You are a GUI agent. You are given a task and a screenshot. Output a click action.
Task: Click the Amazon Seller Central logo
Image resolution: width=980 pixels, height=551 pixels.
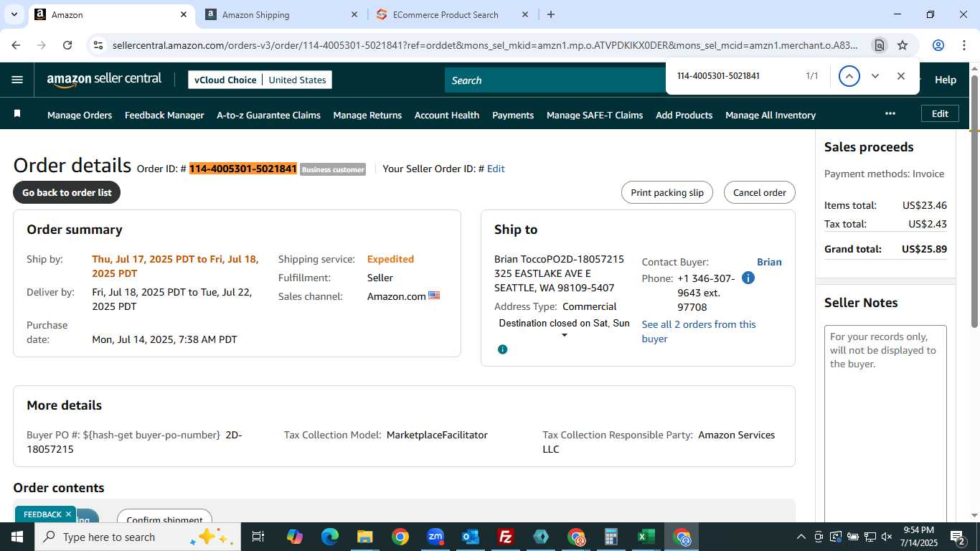[x=104, y=80]
